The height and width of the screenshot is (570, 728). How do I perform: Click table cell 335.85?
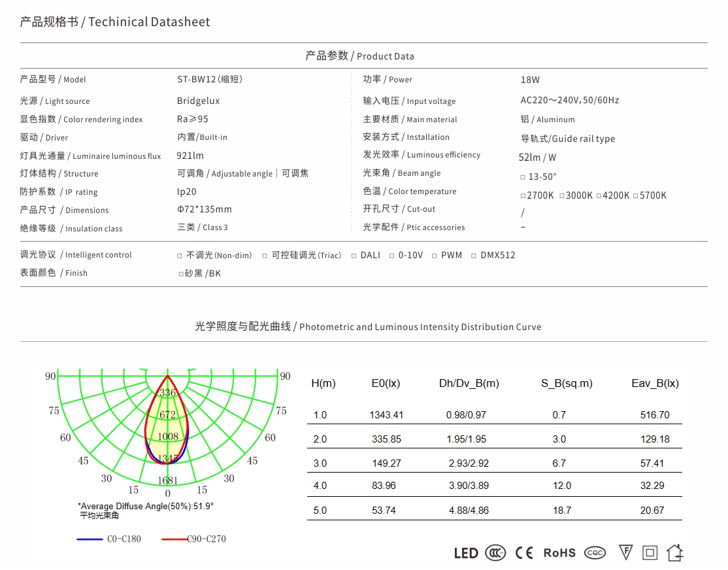click(x=386, y=439)
